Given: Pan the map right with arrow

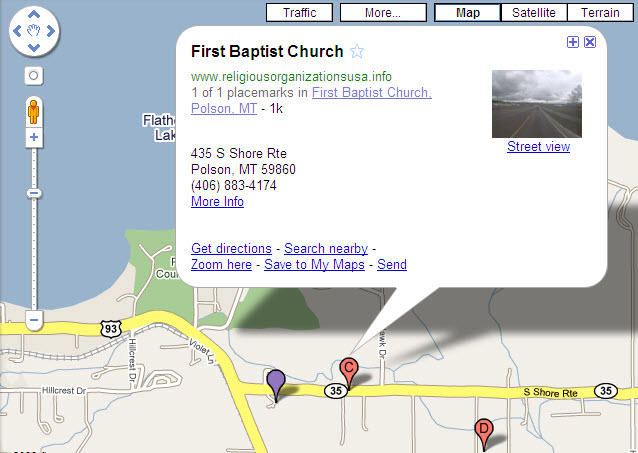Looking at the screenshot, I should pos(51,33).
